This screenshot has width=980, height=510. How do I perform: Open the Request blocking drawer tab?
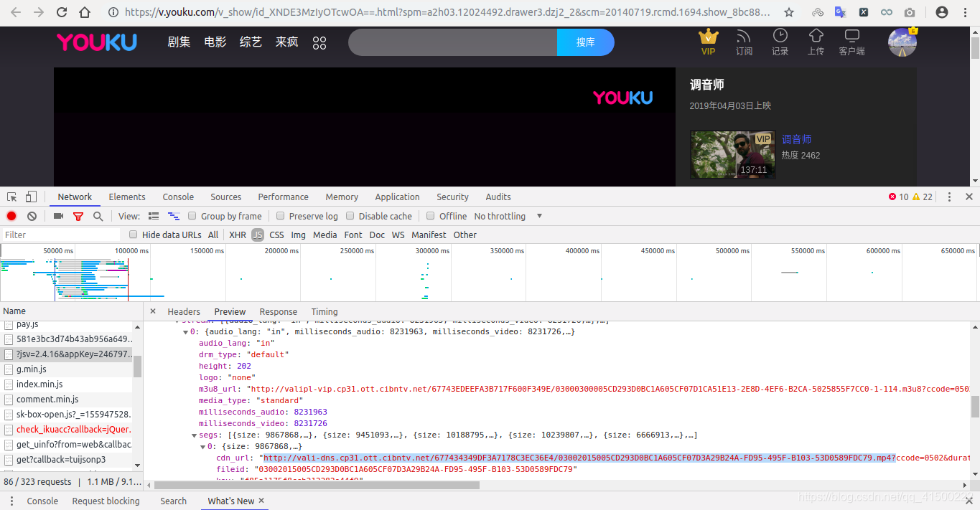[x=106, y=501]
